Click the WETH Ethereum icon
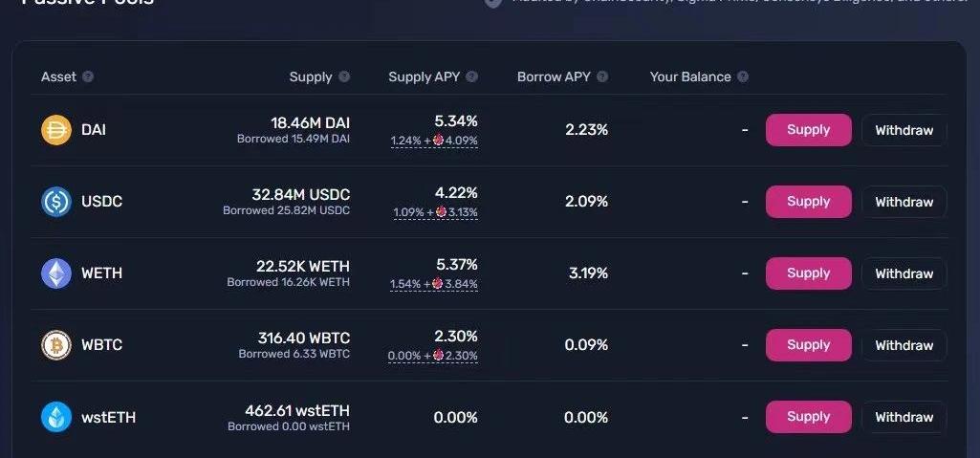The width and height of the screenshot is (980, 458). pyautogui.click(x=56, y=273)
